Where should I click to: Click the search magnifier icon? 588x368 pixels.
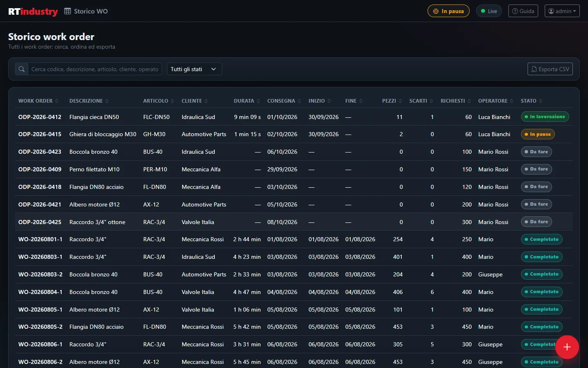22,69
